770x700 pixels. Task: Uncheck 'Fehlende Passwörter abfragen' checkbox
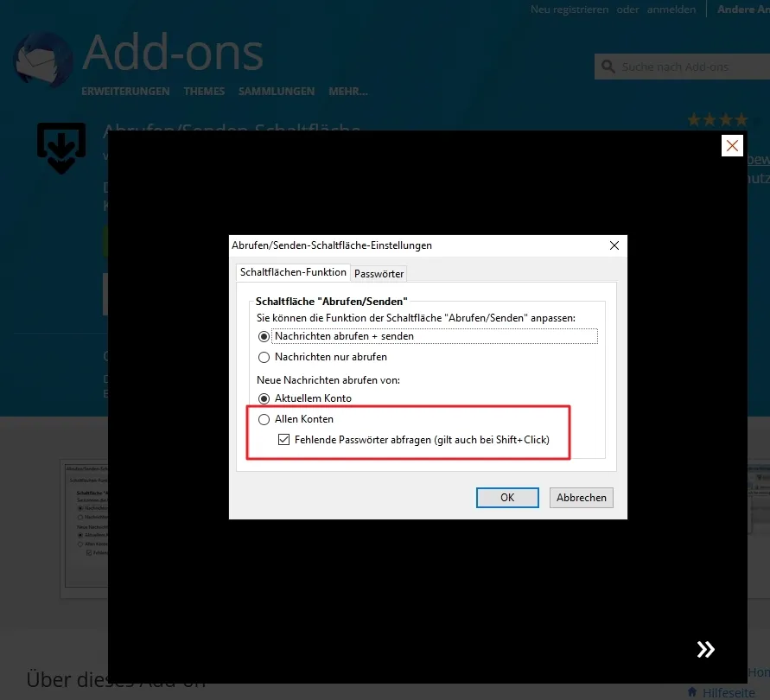pyautogui.click(x=283, y=439)
